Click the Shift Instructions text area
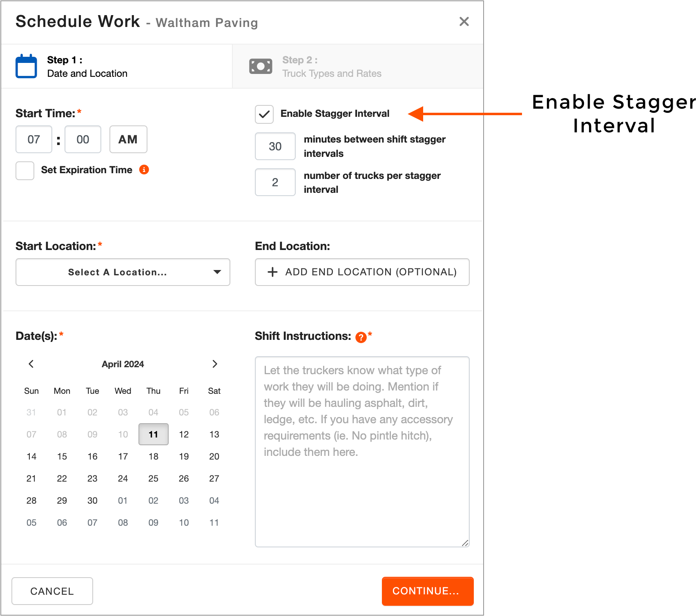This screenshot has width=696, height=616. (x=362, y=452)
